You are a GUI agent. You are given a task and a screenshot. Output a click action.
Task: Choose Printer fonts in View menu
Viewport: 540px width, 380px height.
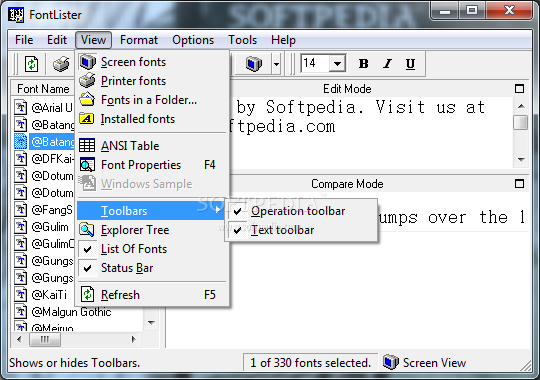coord(153,81)
